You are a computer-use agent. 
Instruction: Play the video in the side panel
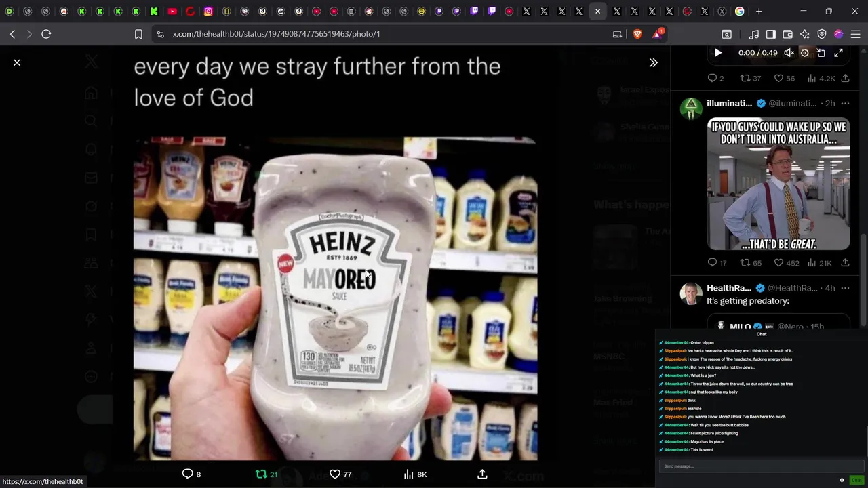point(718,52)
